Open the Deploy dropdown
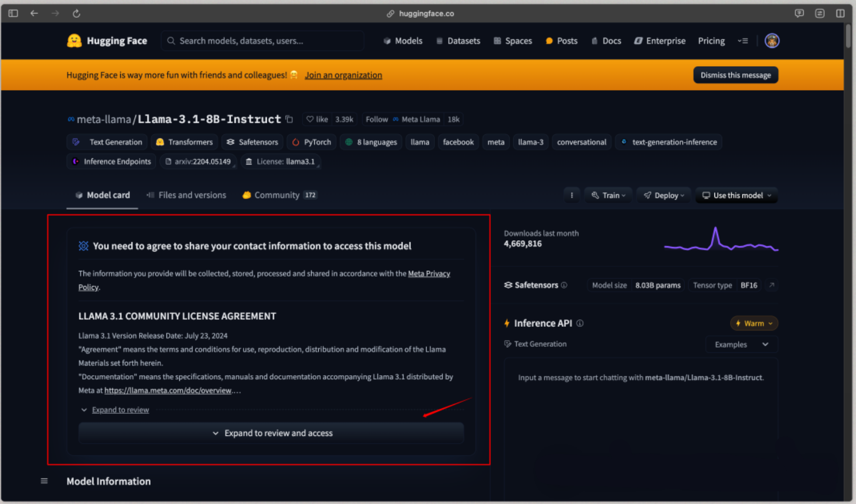The height and width of the screenshot is (504, 856). click(x=664, y=195)
